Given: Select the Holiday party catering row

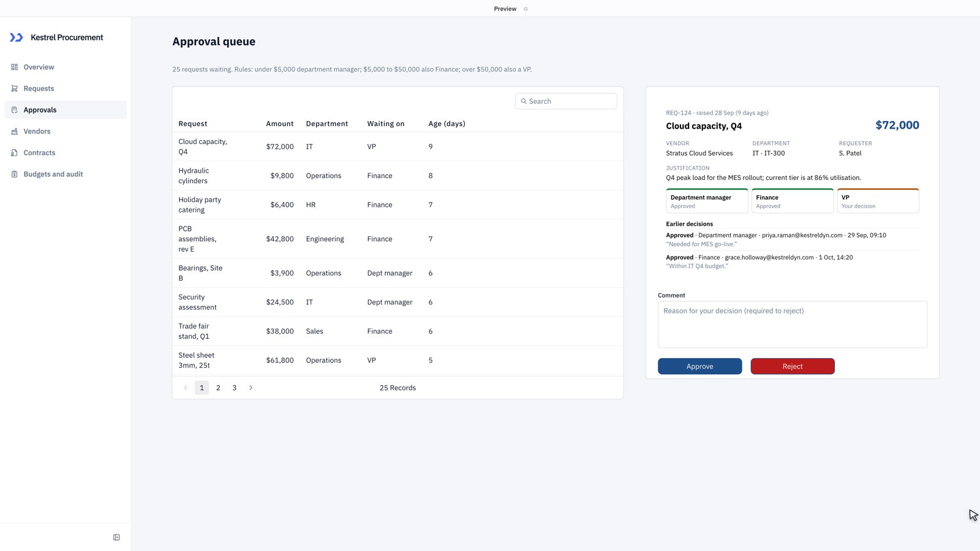Looking at the screenshot, I should click(x=398, y=204).
